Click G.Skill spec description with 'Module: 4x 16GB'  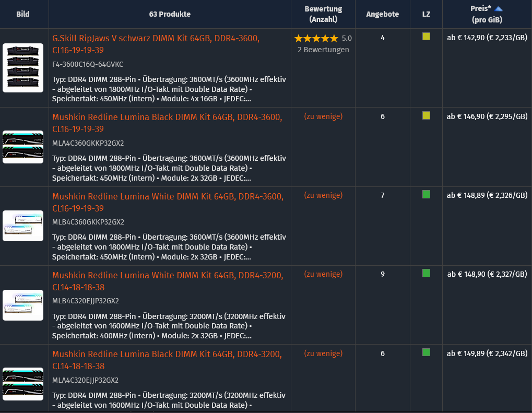pos(169,89)
